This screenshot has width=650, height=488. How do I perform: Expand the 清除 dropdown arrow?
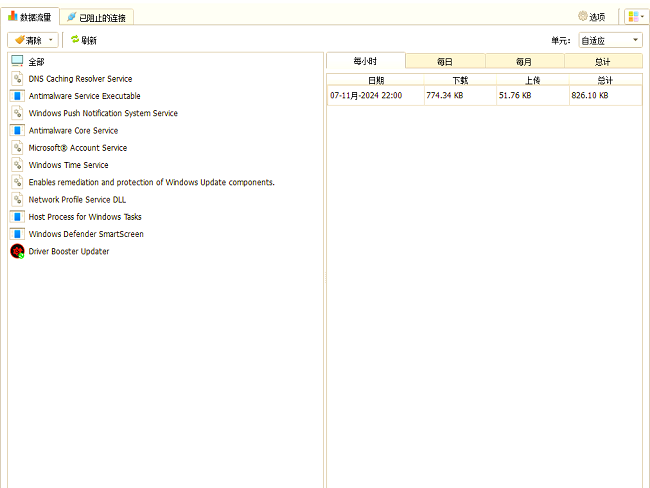coord(51,40)
